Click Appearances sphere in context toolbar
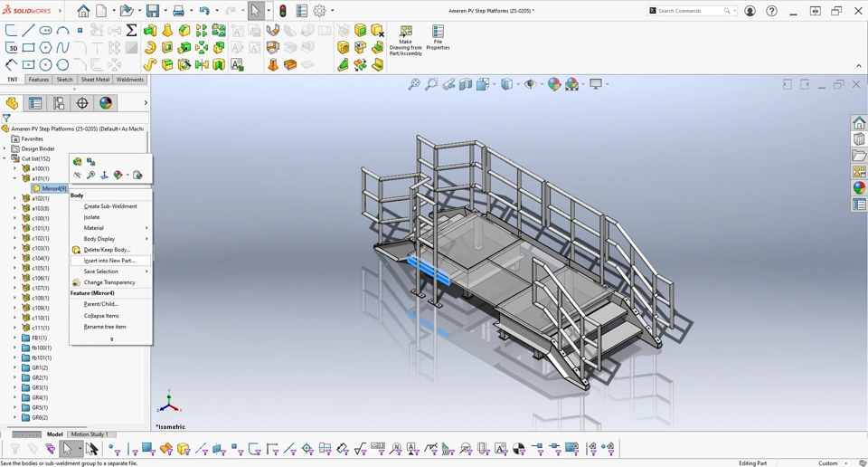This screenshot has height=467, width=868. click(x=118, y=175)
